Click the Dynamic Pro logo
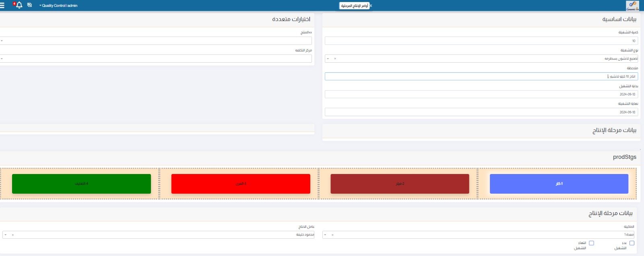 (632, 6)
